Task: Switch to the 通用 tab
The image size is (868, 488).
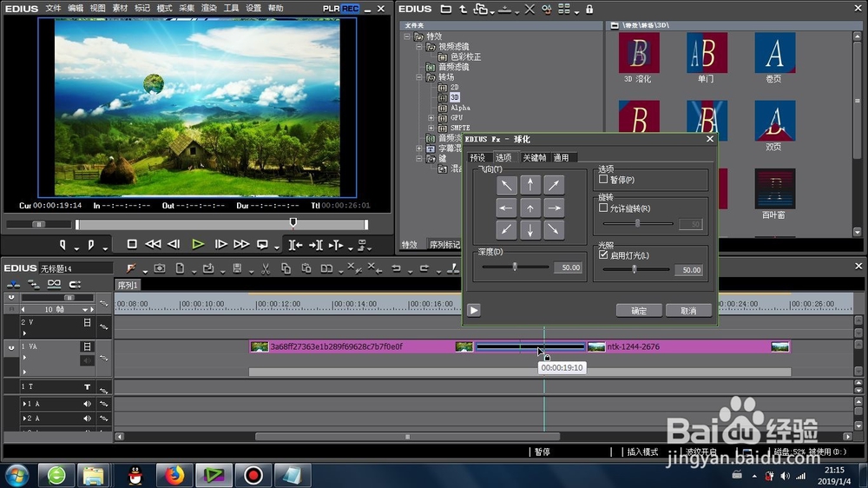Action: click(562, 158)
